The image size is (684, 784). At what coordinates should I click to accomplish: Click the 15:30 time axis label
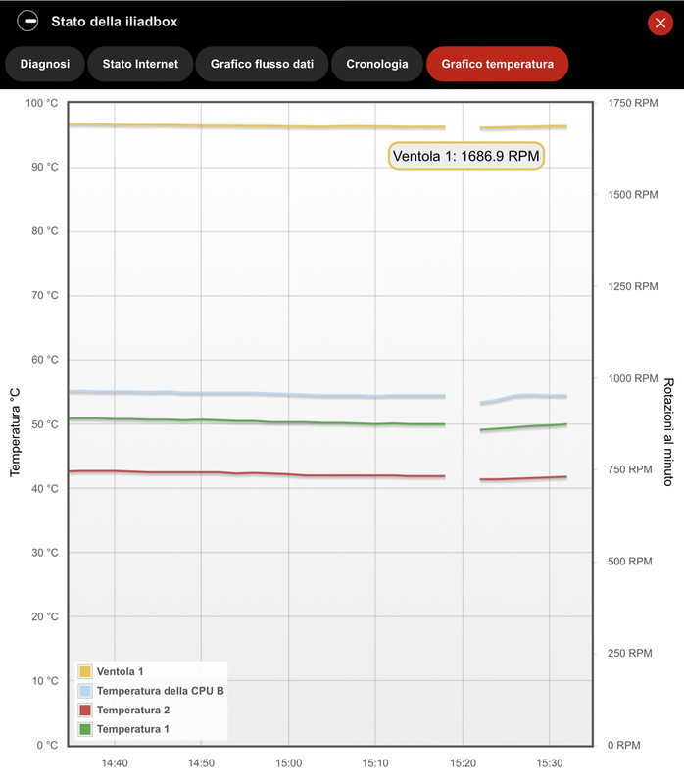[x=550, y=763]
